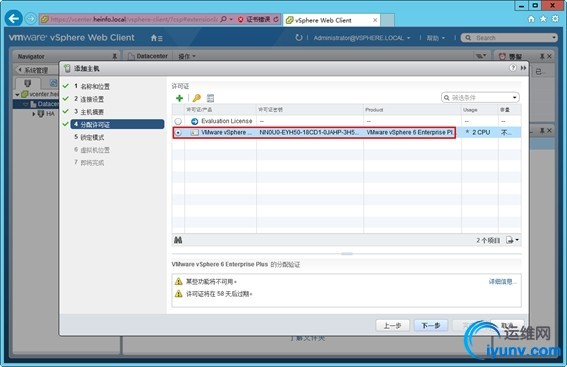
Task: Click the browser forward arrow button
Action: coord(31,18)
